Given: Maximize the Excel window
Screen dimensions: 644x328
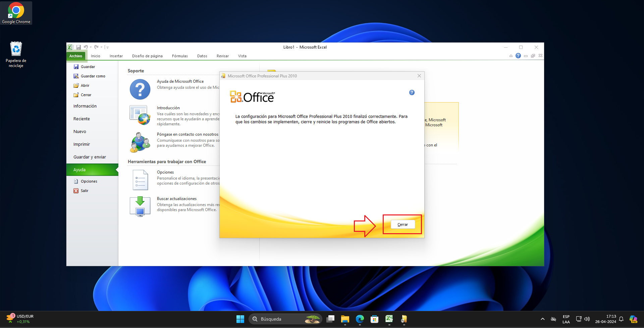Looking at the screenshot, I should [x=521, y=47].
